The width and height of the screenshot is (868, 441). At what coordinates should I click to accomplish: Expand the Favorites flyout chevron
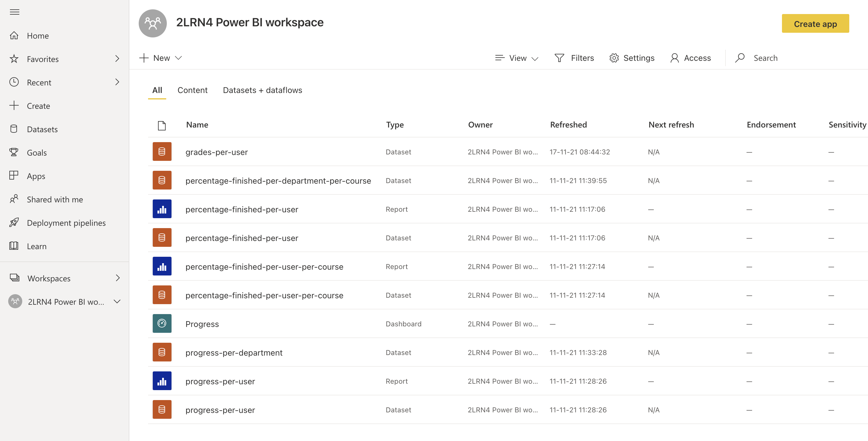117,58
